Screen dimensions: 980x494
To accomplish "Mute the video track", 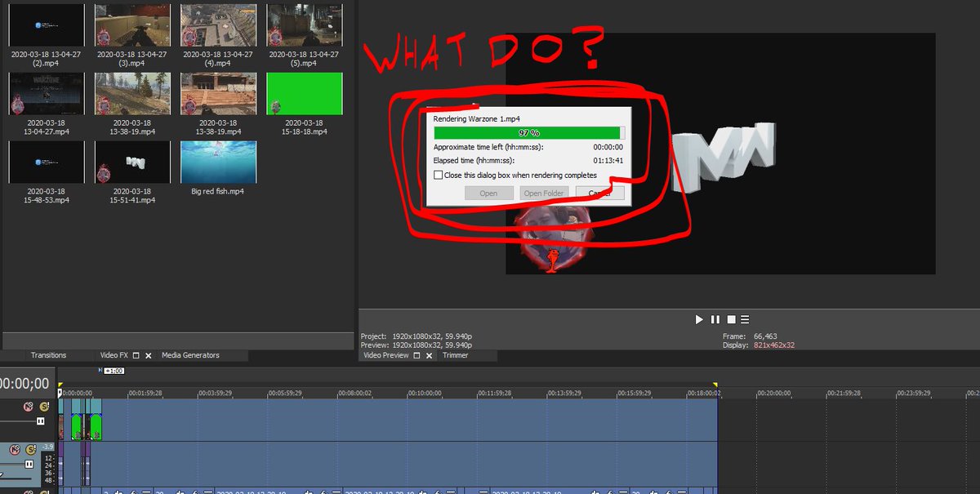I will 27,406.
